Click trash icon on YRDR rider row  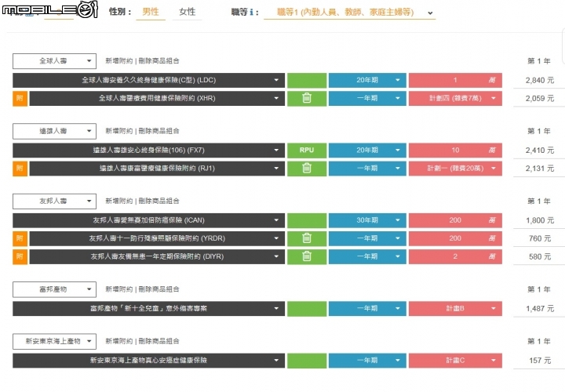[x=307, y=238]
